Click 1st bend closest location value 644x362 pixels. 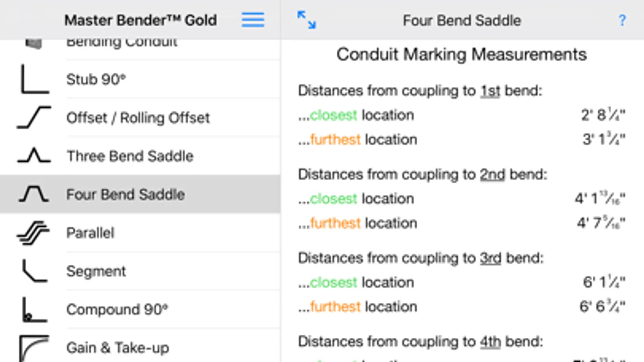click(603, 115)
